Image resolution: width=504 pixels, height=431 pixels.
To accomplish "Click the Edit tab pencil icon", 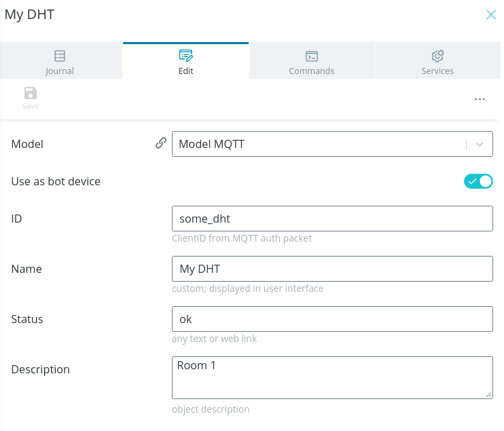I will point(186,56).
